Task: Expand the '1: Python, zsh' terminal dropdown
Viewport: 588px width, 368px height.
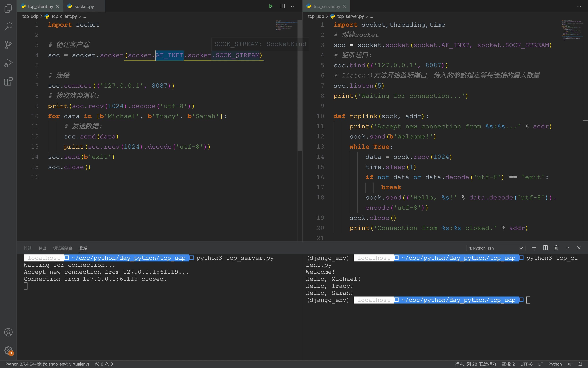Action: pyautogui.click(x=496, y=248)
